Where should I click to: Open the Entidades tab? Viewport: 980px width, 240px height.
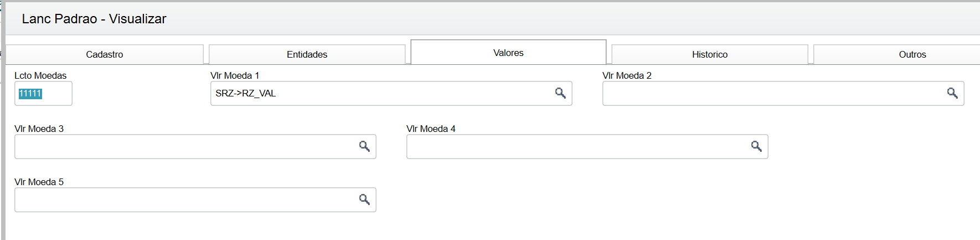[x=307, y=54]
